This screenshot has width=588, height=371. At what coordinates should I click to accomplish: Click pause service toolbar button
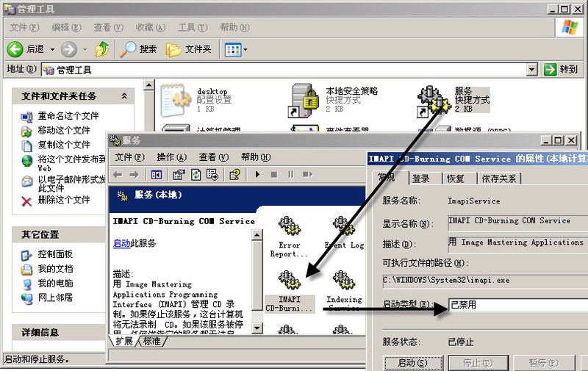[x=290, y=175]
